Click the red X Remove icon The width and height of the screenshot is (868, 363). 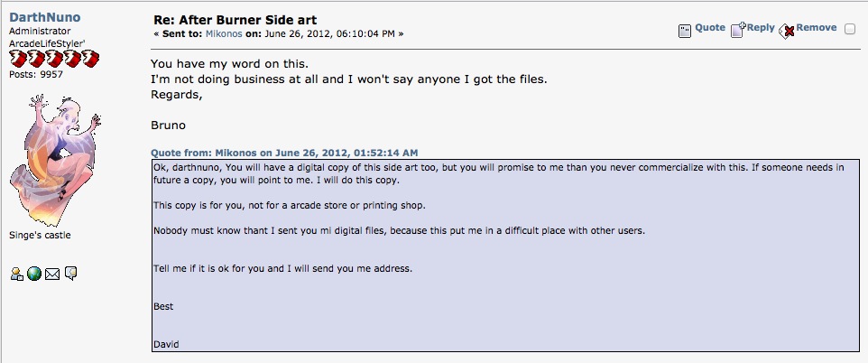pos(787,31)
